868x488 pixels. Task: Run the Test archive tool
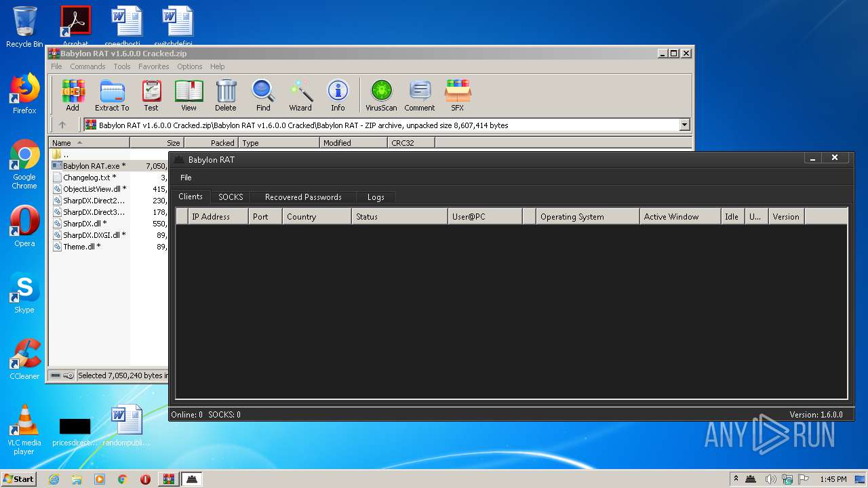pyautogui.click(x=151, y=96)
